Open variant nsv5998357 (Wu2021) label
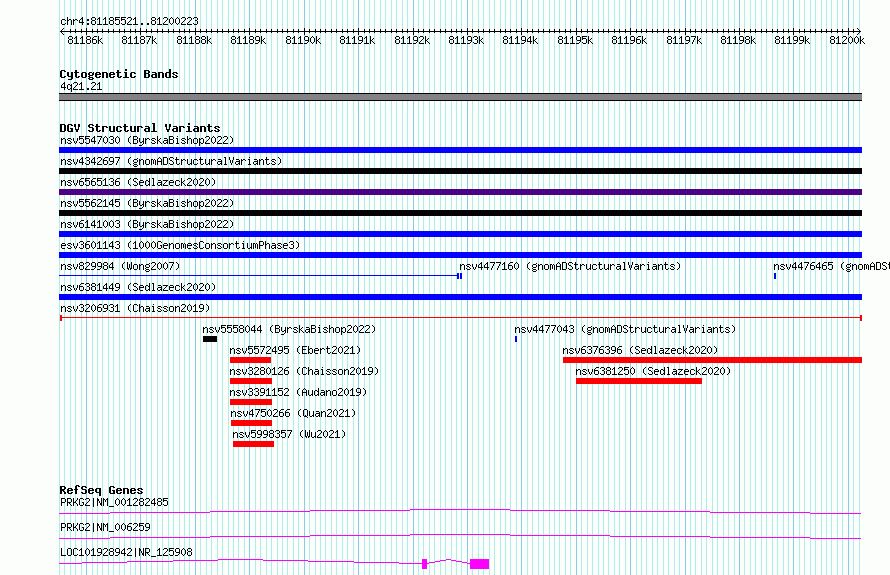The width and height of the screenshot is (890, 575). coord(289,434)
